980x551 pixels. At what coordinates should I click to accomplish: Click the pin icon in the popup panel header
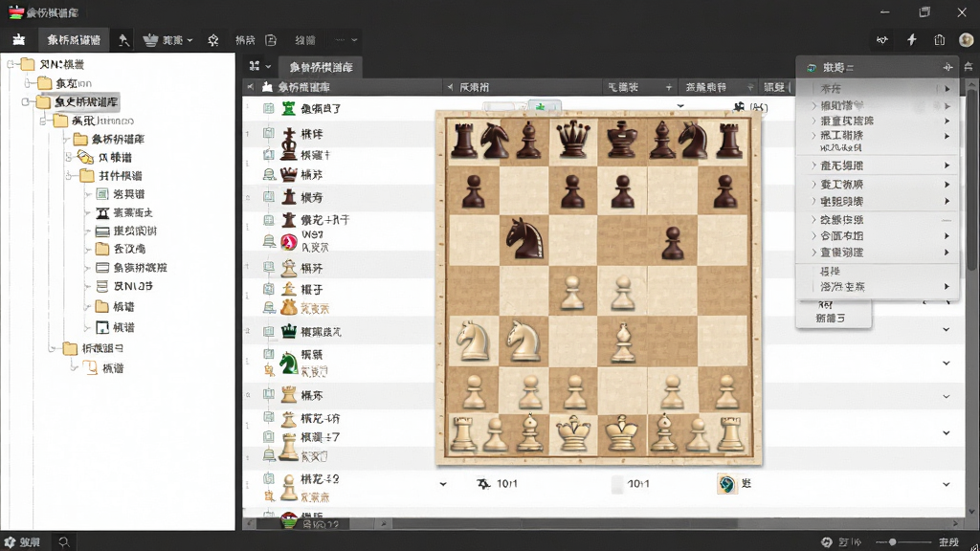click(947, 67)
